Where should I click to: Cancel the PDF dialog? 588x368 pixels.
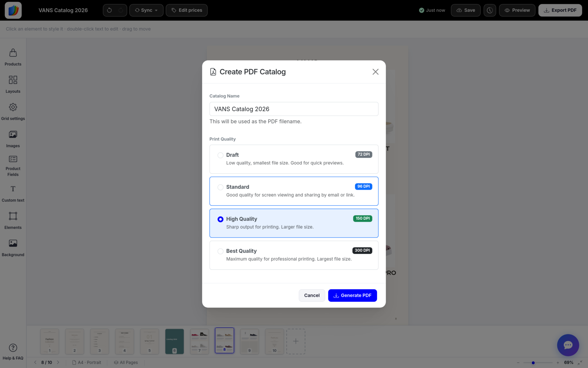point(312,296)
